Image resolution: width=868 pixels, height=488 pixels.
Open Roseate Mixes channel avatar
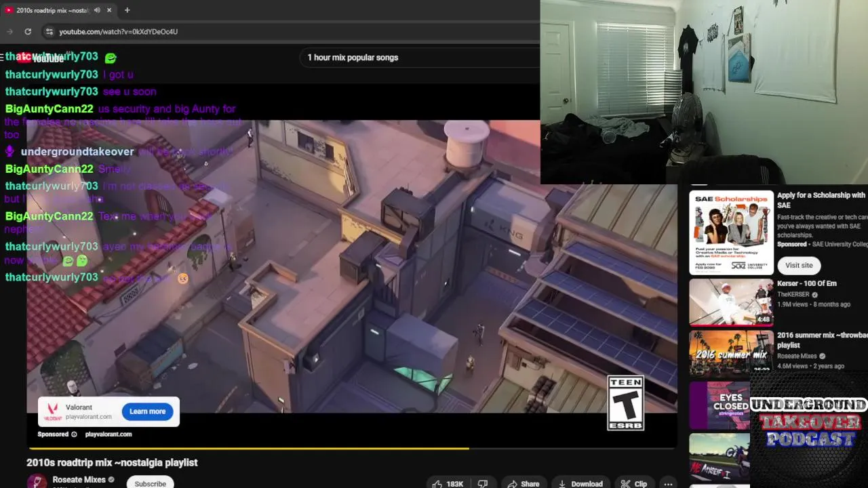click(x=37, y=481)
